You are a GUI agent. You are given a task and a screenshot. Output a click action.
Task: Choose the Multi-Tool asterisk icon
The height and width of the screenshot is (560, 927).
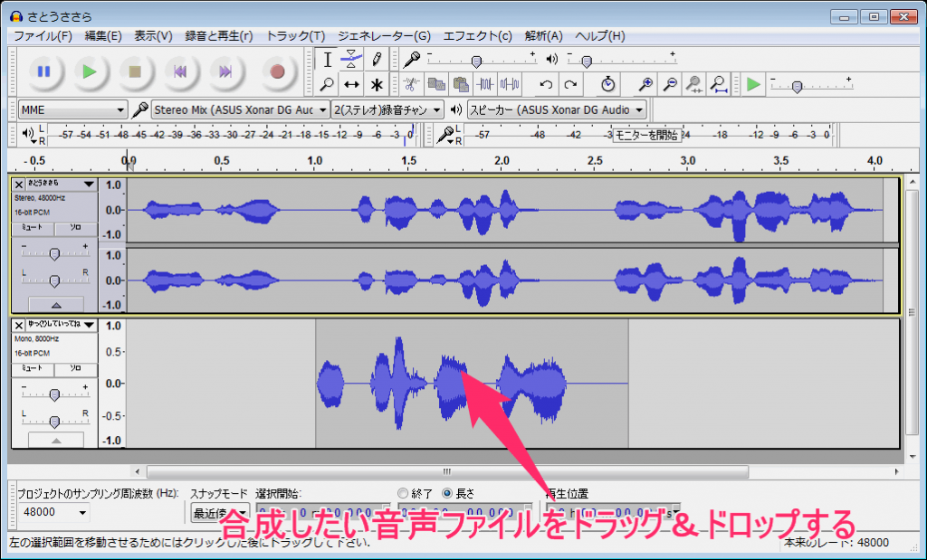[377, 84]
